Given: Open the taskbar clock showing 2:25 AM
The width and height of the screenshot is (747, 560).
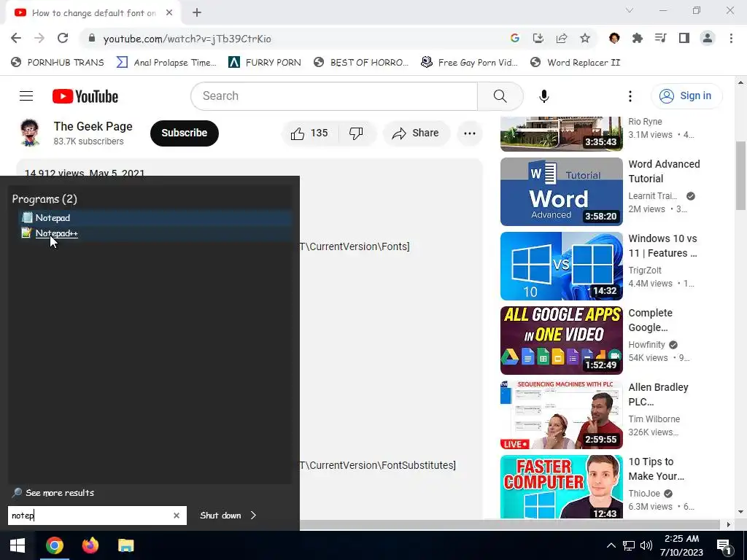Looking at the screenshot, I should tap(682, 545).
